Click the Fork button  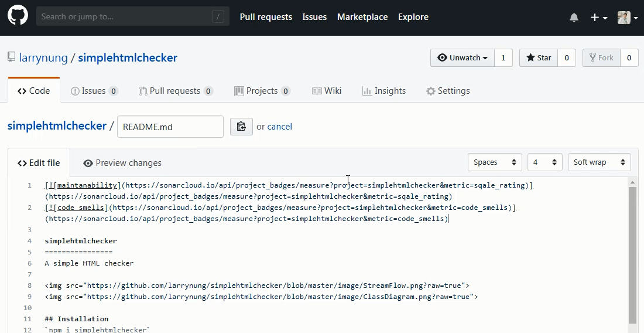pos(601,57)
